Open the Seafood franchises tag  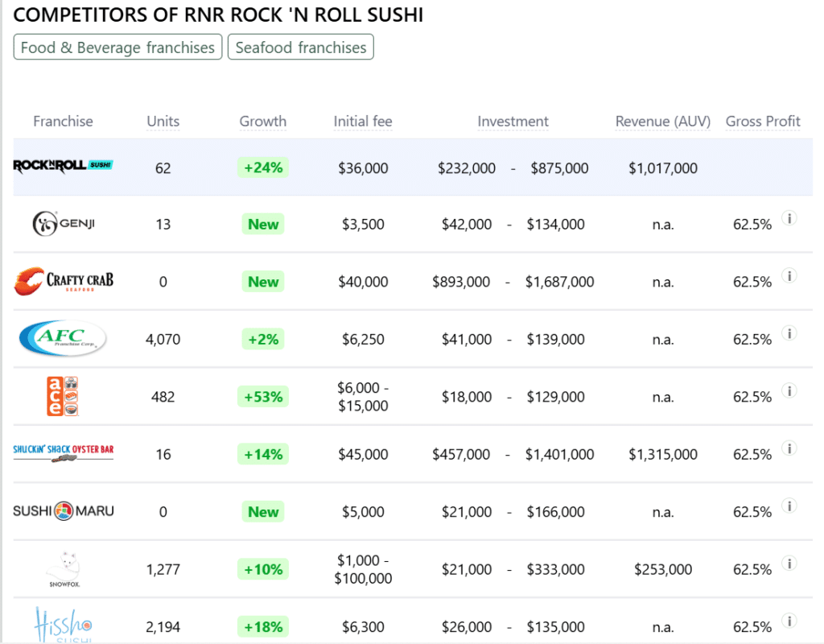tap(301, 47)
